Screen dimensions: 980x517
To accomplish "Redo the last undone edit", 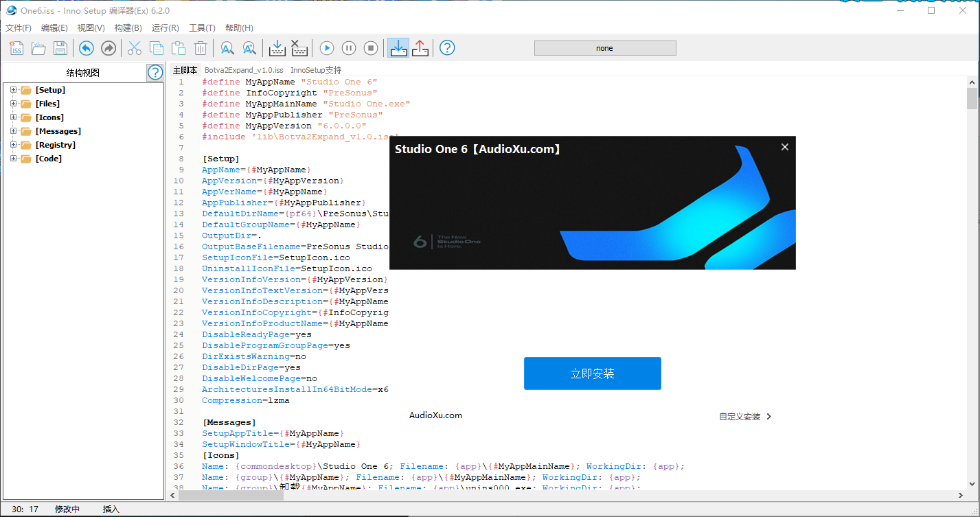I will click(x=108, y=48).
